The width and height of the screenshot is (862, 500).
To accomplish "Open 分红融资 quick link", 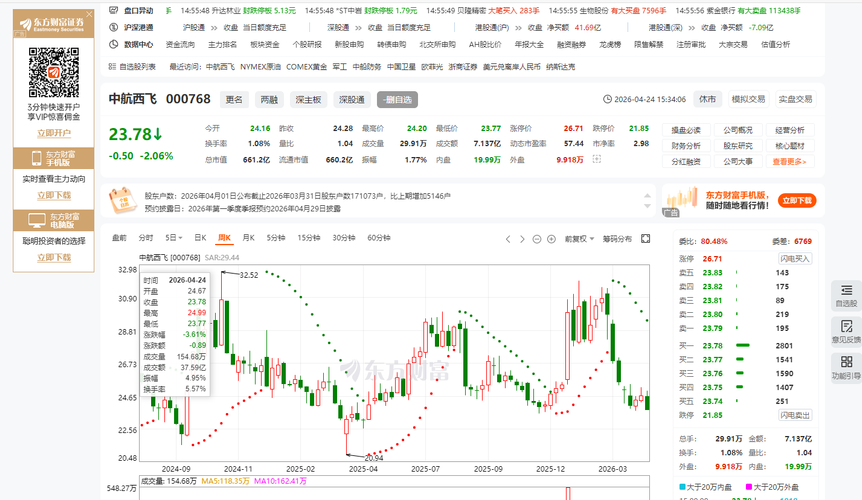I will 686,162.
